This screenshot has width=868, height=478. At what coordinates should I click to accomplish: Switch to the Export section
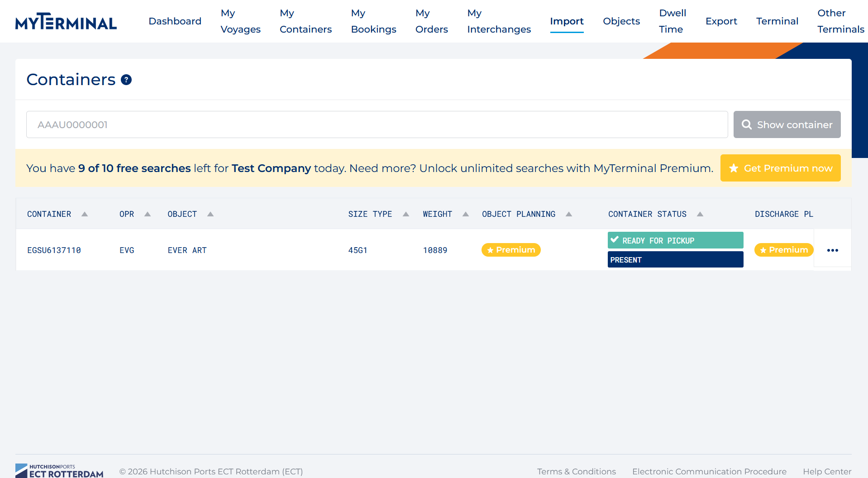[x=721, y=21]
